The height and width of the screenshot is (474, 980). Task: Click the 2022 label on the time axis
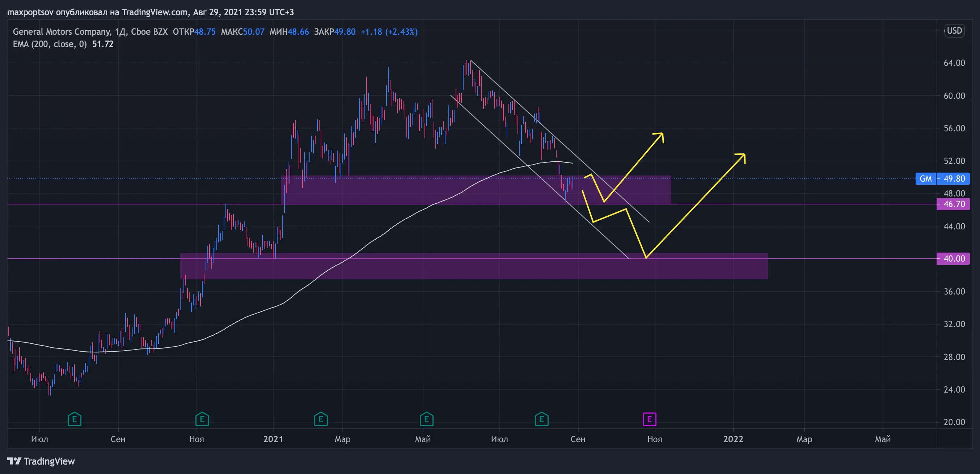pyautogui.click(x=733, y=439)
